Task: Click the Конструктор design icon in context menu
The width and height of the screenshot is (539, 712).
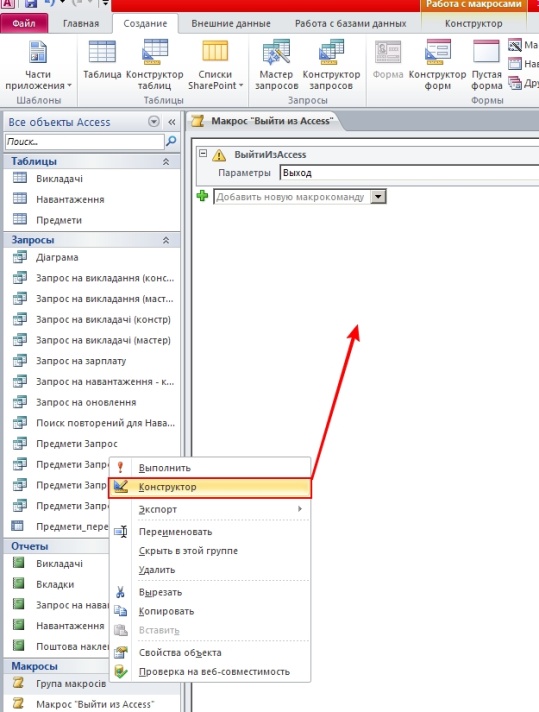Action: tap(120, 487)
